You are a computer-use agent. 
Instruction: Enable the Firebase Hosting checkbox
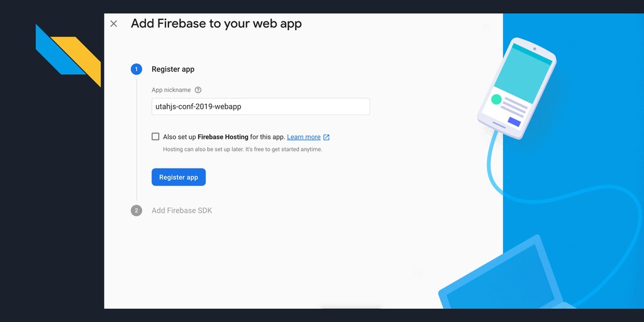click(x=155, y=136)
